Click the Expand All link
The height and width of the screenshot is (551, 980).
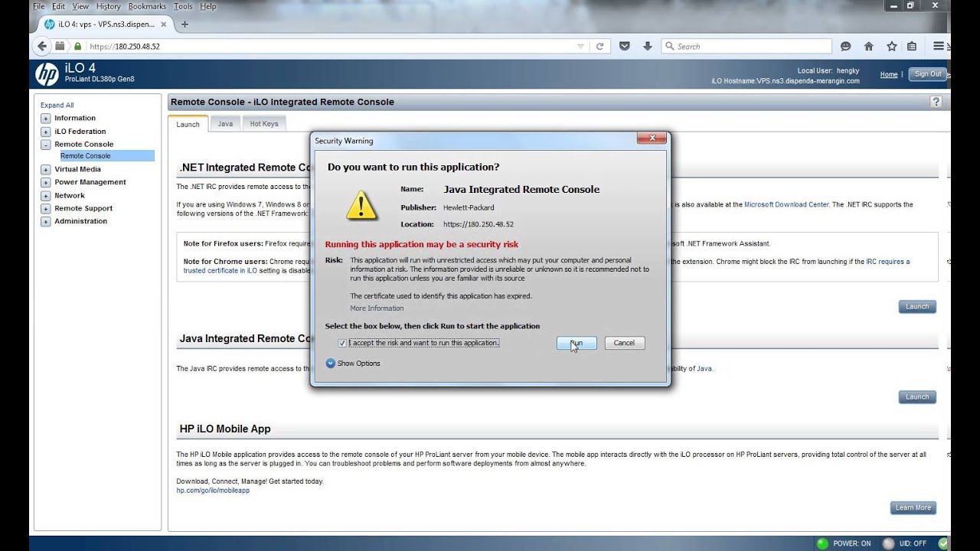[57, 106]
